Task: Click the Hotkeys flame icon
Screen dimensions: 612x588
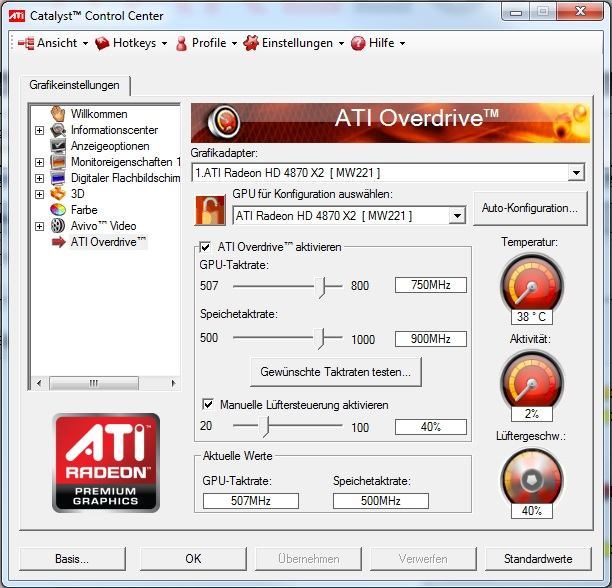Action: click(x=102, y=43)
